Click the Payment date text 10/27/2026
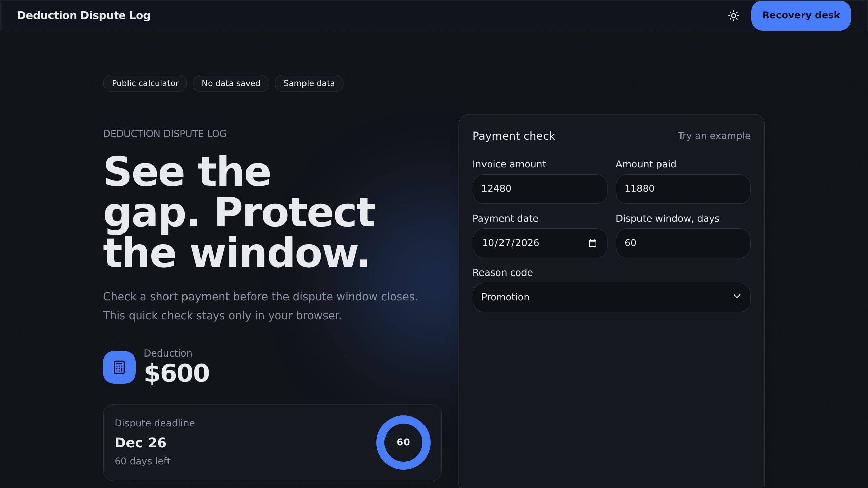Viewport: 868px width, 488px height. coord(510,243)
